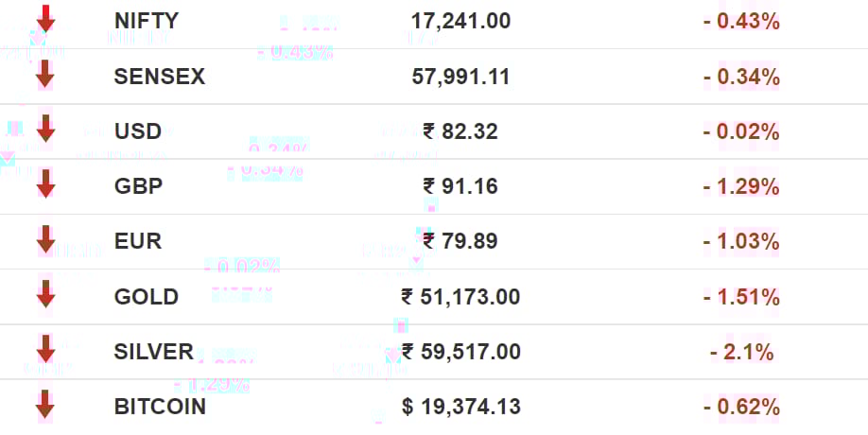
Task: Select the BITCOIN price $ 19,374.13
Action: click(x=461, y=407)
